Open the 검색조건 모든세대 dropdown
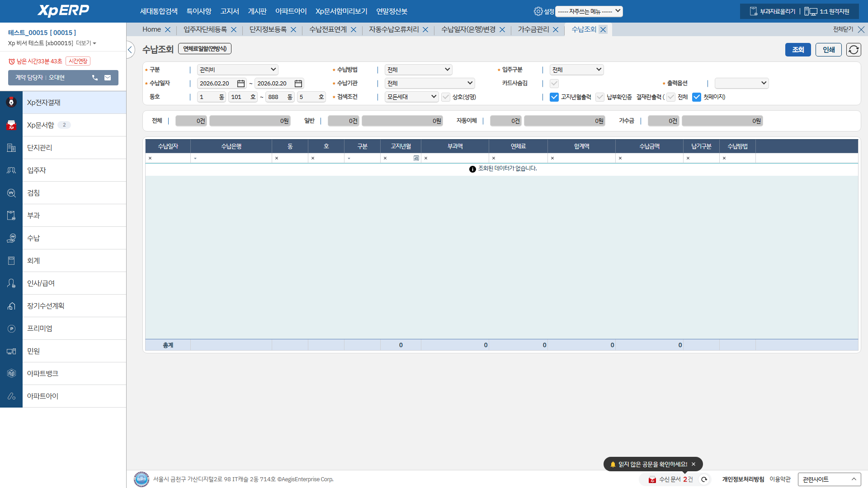This screenshot has width=868, height=488. pyautogui.click(x=411, y=97)
